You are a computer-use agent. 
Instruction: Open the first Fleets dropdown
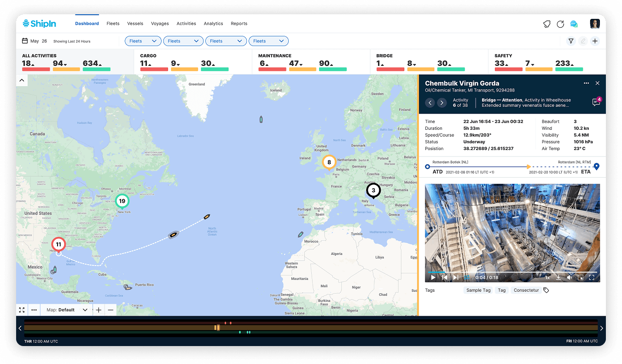tap(143, 41)
